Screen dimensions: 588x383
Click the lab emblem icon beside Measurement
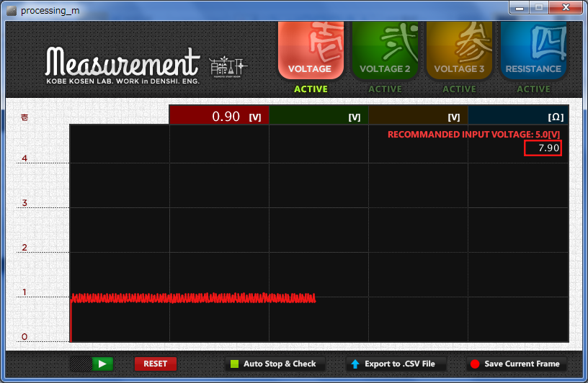tap(227, 67)
